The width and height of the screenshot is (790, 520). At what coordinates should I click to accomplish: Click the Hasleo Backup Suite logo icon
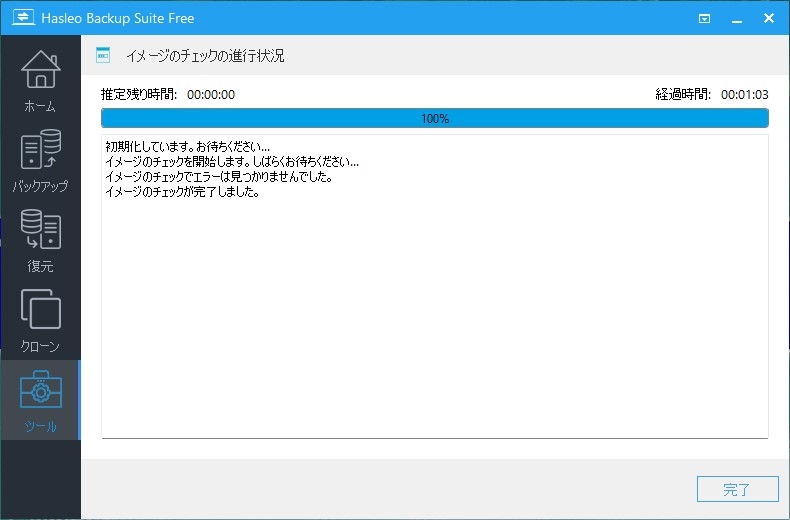click(x=23, y=18)
